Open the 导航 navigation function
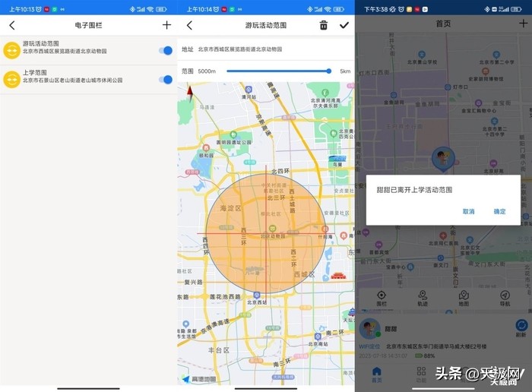The width and height of the screenshot is (532, 392). (x=505, y=299)
